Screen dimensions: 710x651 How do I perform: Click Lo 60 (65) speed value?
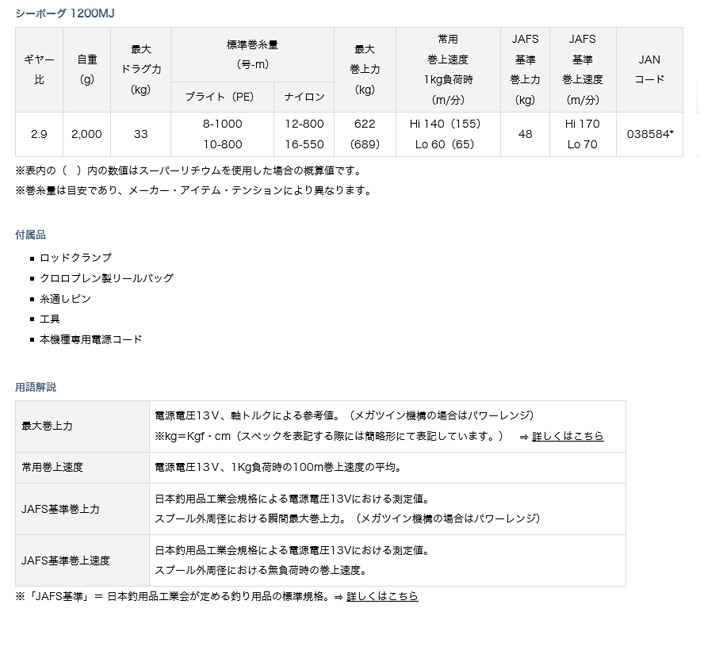click(x=444, y=144)
